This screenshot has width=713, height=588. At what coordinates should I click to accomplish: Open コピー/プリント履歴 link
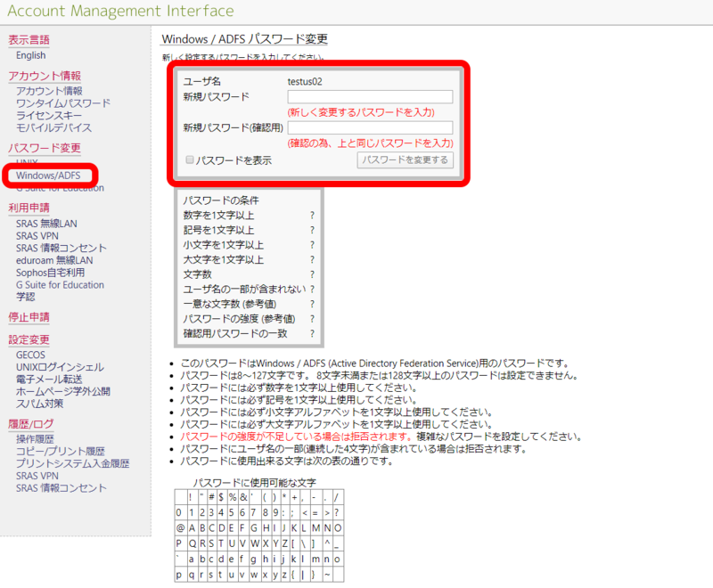click(61, 451)
